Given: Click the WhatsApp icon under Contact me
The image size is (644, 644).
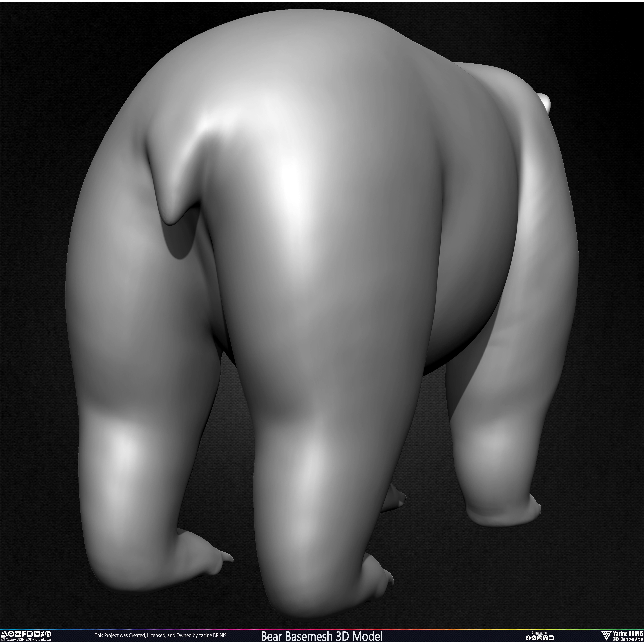Looking at the screenshot, I should tap(545, 638).
